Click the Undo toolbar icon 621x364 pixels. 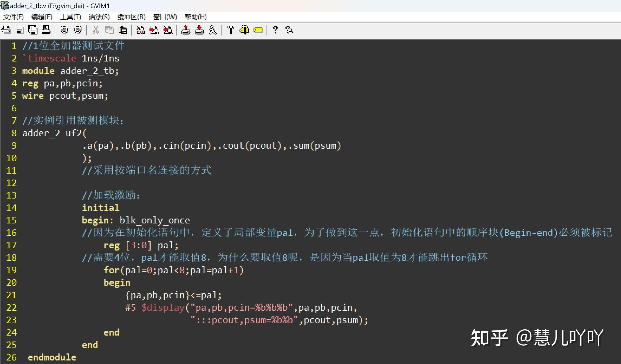pos(64,30)
